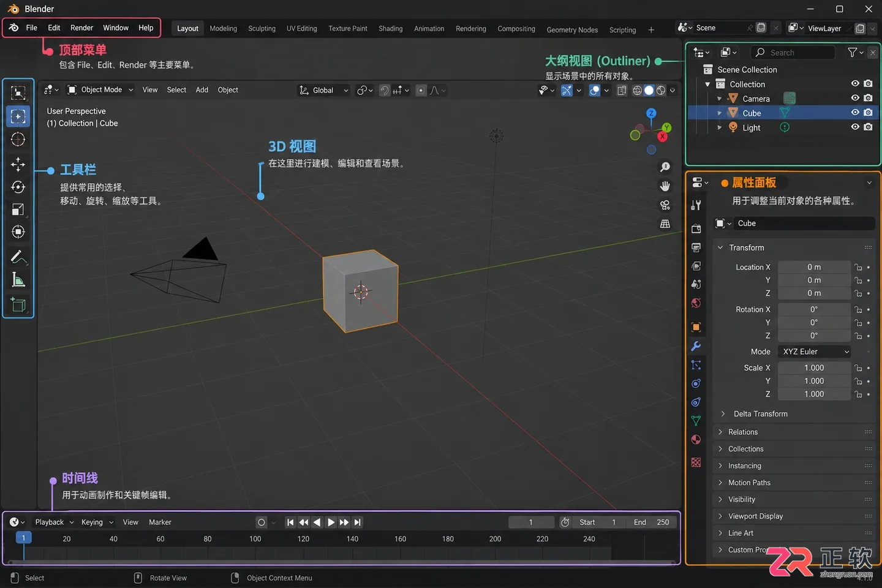Open the World properties tab
The height and width of the screenshot is (588, 882).
696,303
